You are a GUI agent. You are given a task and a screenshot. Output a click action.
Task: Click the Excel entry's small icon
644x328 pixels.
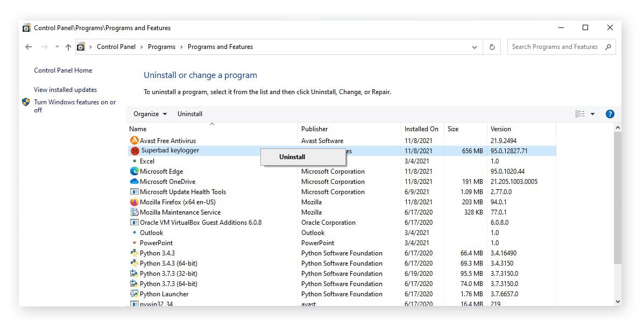coord(135,161)
